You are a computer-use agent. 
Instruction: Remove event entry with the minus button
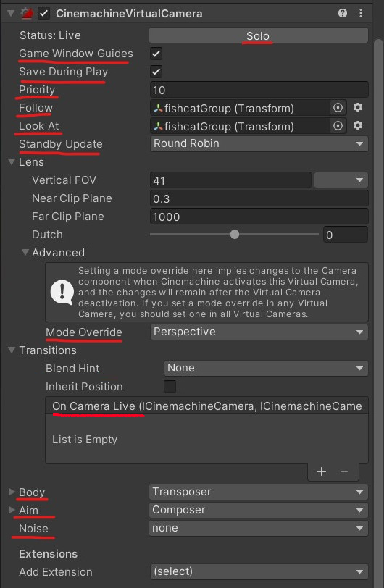coord(344,471)
